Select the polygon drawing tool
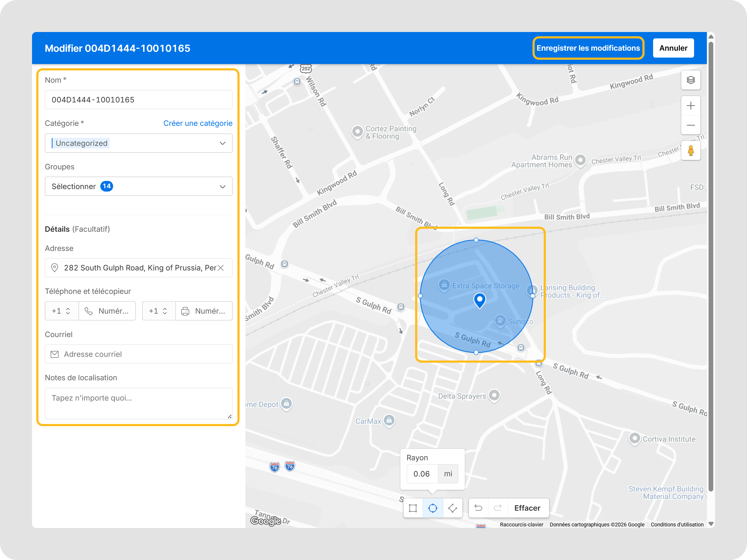The image size is (747, 560). pos(452,508)
